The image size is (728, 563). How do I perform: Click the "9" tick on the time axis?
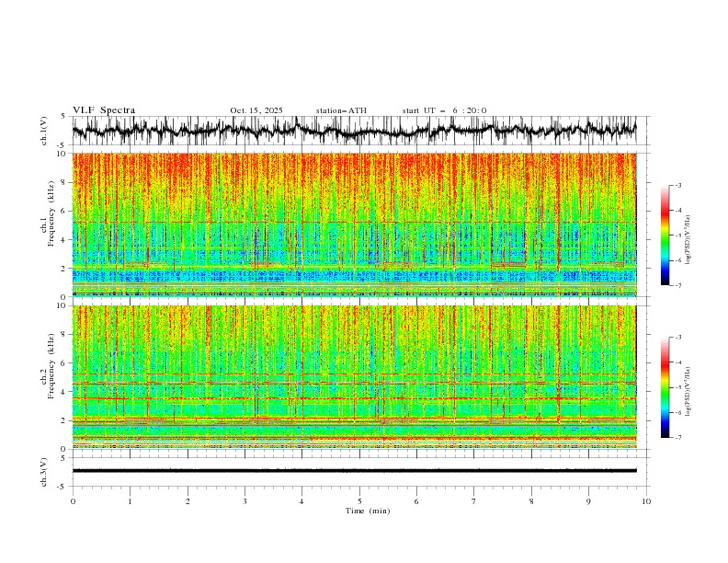pyautogui.click(x=588, y=501)
